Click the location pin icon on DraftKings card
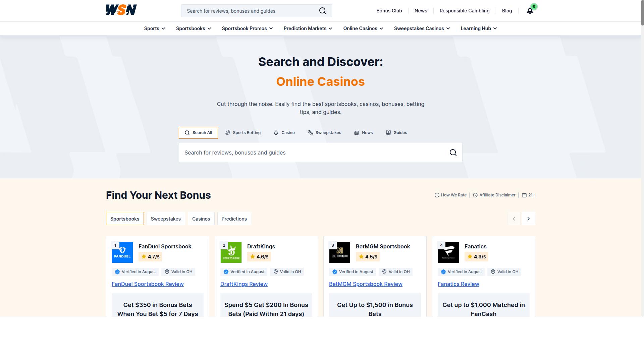Screen dimensions: 644x362 click(x=276, y=272)
